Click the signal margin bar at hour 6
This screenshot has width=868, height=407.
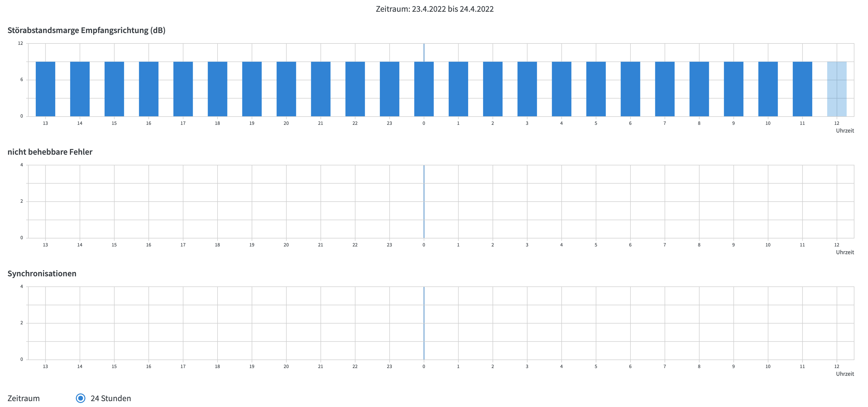(x=630, y=89)
